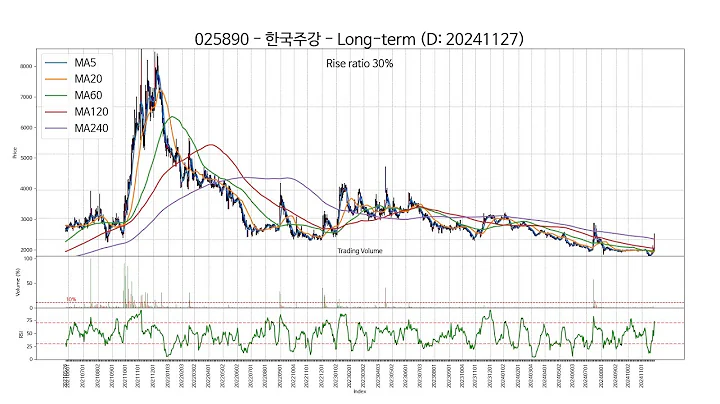Click the 100 tick on volume axis

point(28,258)
